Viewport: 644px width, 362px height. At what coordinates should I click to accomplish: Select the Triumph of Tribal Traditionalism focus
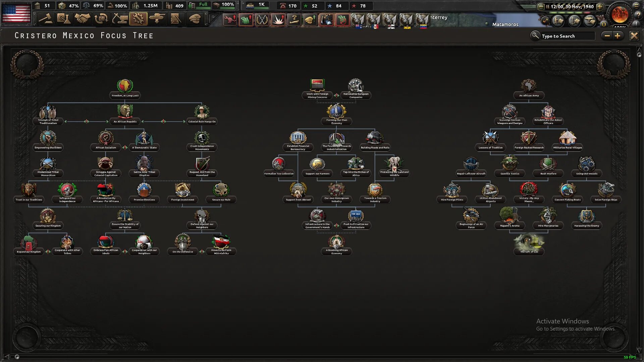48,115
